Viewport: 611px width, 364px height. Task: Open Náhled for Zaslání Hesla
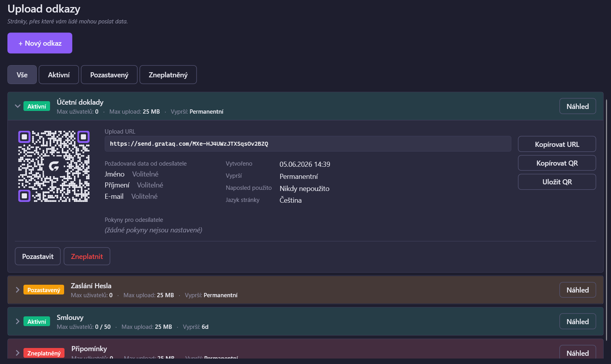[577, 290]
